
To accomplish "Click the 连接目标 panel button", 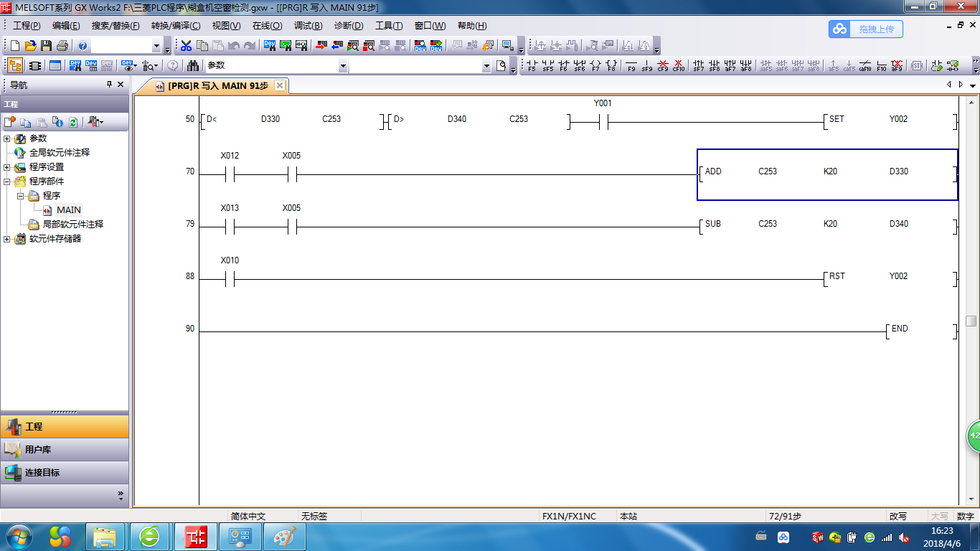I will (x=65, y=473).
